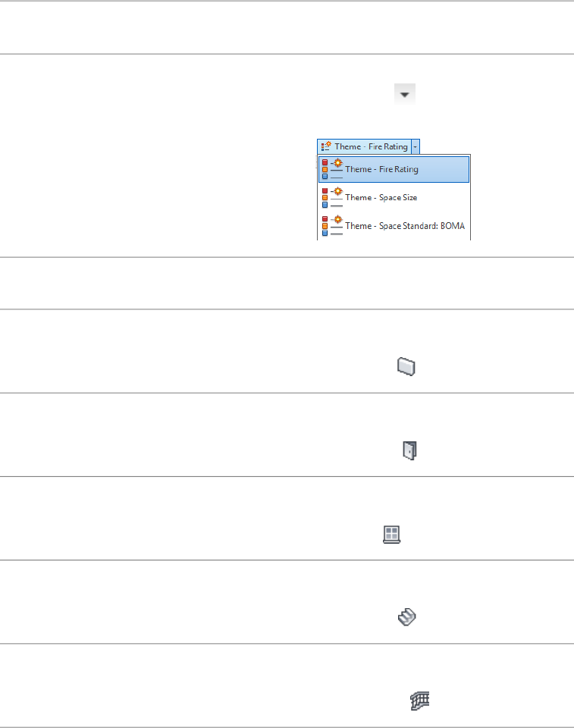Click blue square in BOMA theme icon
This screenshot has height=728, width=574.
(x=325, y=233)
